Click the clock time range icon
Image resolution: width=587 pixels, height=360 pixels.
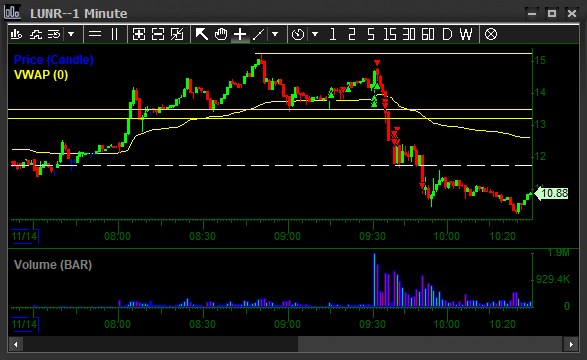tap(298, 34)
